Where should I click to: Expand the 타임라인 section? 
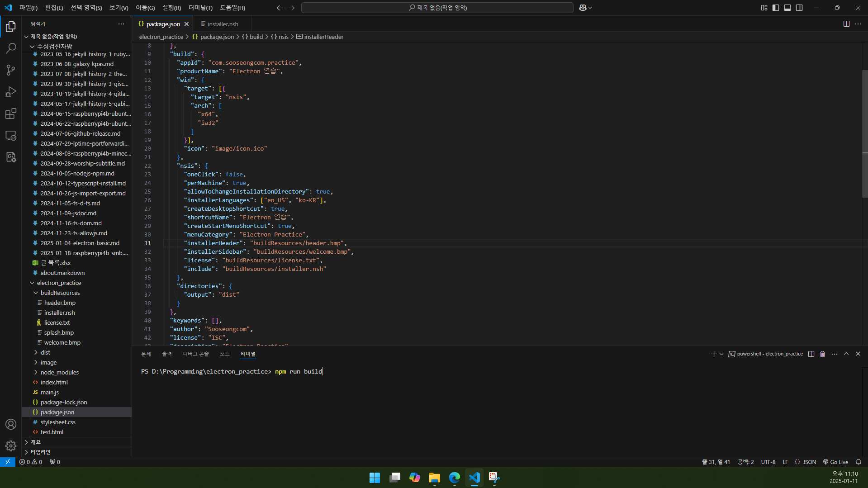point(77,452)
